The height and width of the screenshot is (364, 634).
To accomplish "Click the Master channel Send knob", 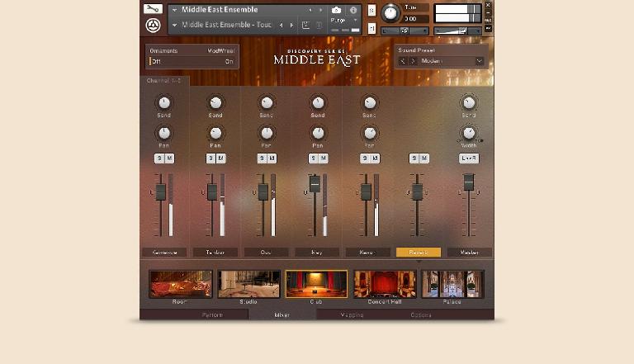I will [469, 102].
